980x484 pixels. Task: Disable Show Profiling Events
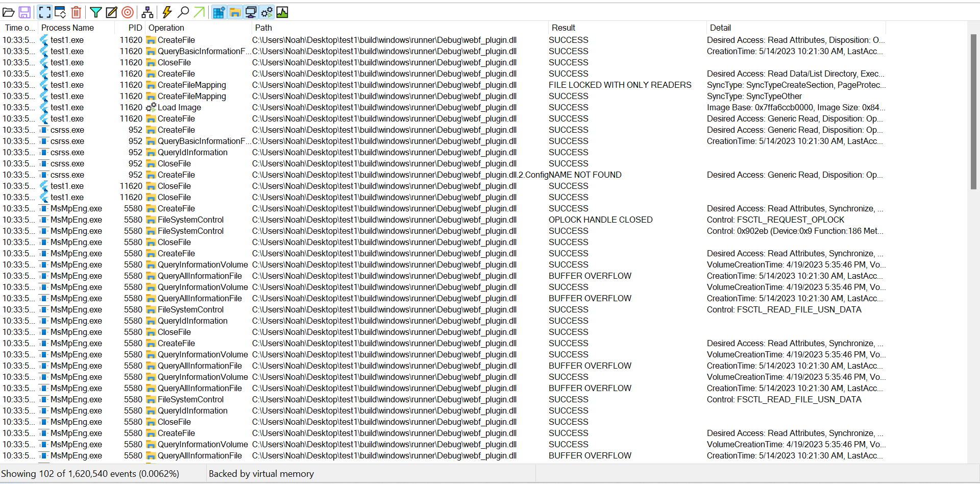[x=282, y=12]
